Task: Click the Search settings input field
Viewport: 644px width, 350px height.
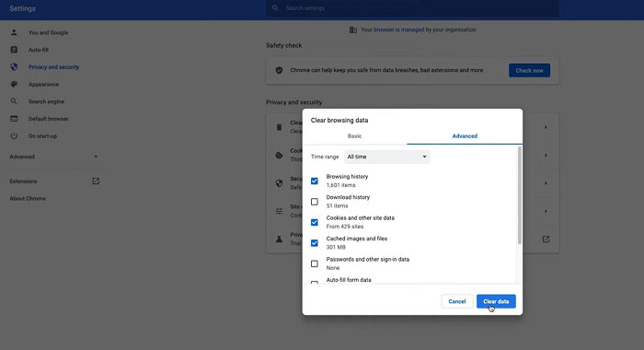Action: pos(412,8)
